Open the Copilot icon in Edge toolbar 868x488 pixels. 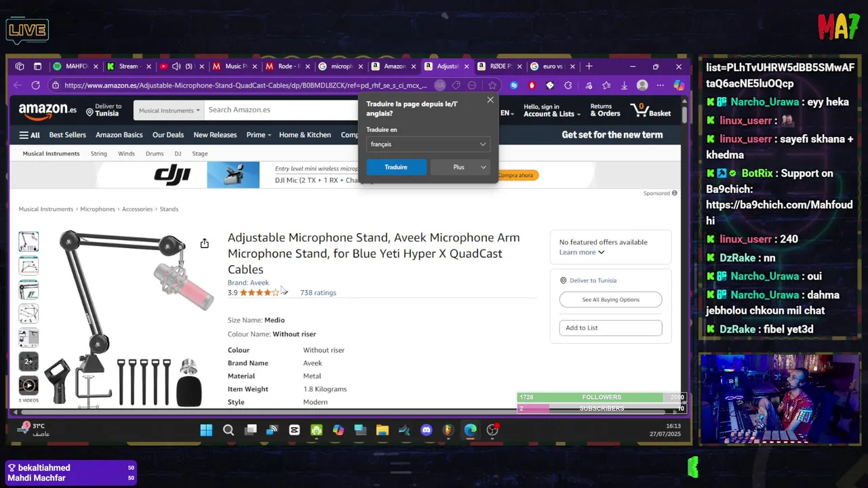click(678, 85)
